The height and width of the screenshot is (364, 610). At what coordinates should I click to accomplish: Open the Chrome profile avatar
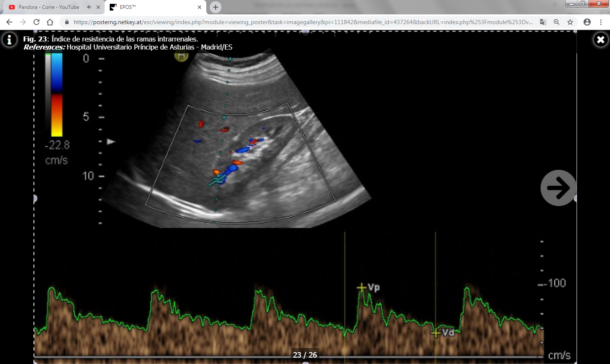pyautogui.click(x=587, y=22)
